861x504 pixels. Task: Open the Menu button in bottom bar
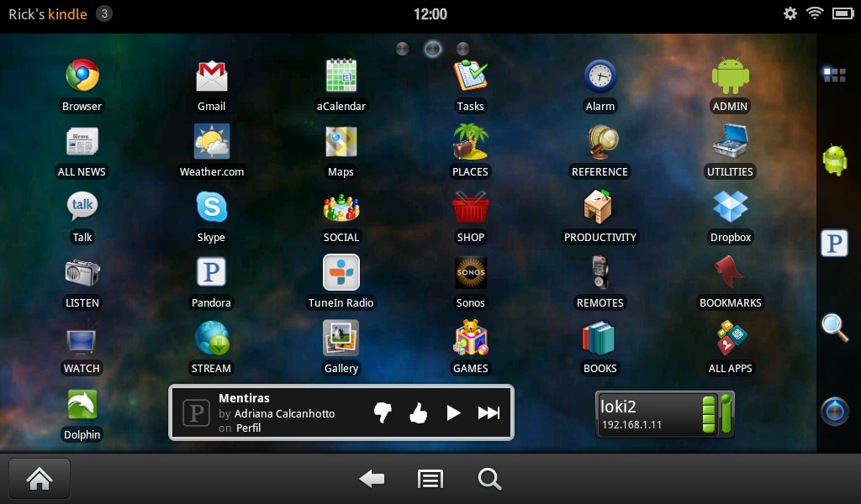pyautogui.click(x=430, y=479)
